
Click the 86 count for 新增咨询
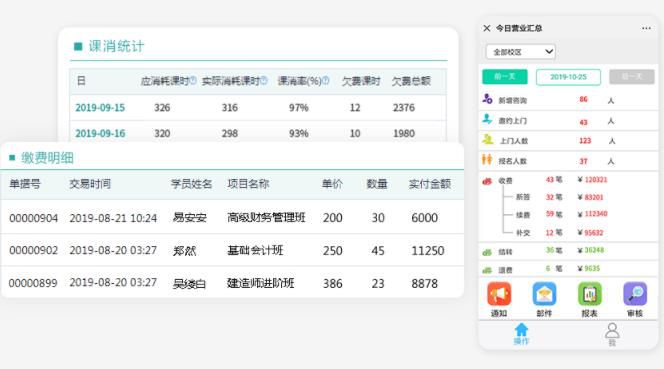click(x=584, y=99)
